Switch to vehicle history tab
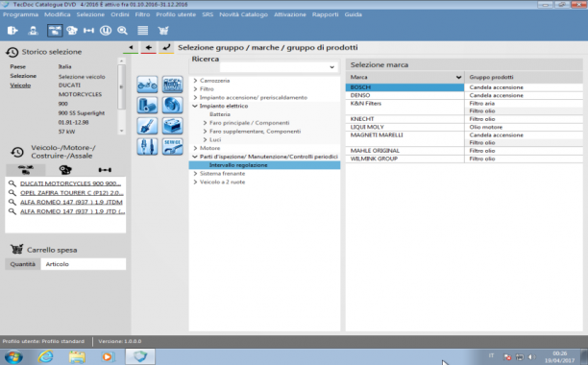This screenshot has height=365, width=588. [x=26, y=170]
